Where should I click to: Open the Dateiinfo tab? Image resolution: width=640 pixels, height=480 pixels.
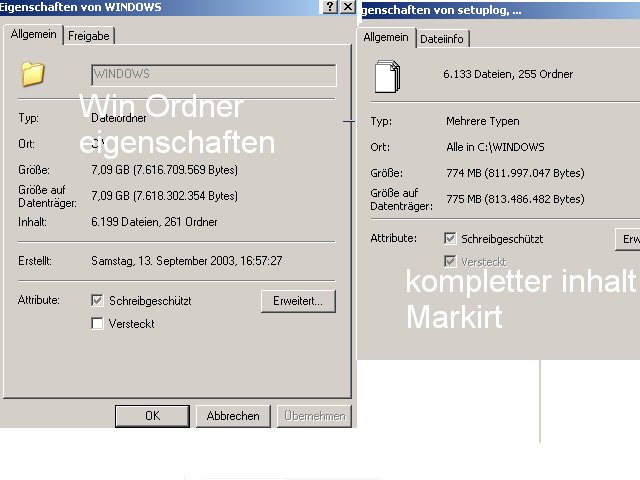pyautogui.click(x=442, y=39)
